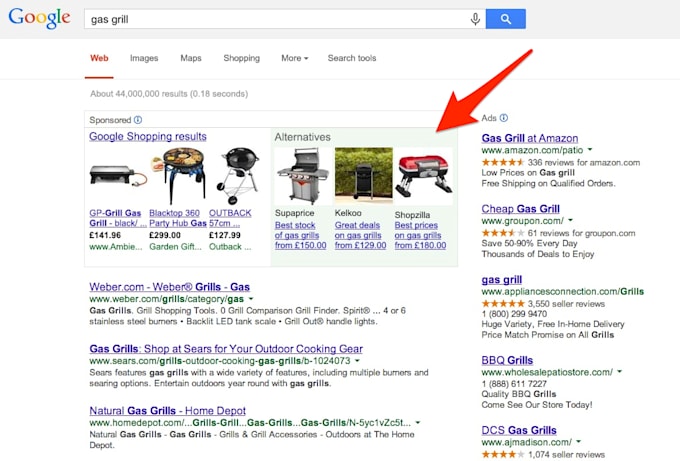Click the star rating for amazon.com reviews
The height and width of the screenshot is (461, 680).
(x=503, y=163)
